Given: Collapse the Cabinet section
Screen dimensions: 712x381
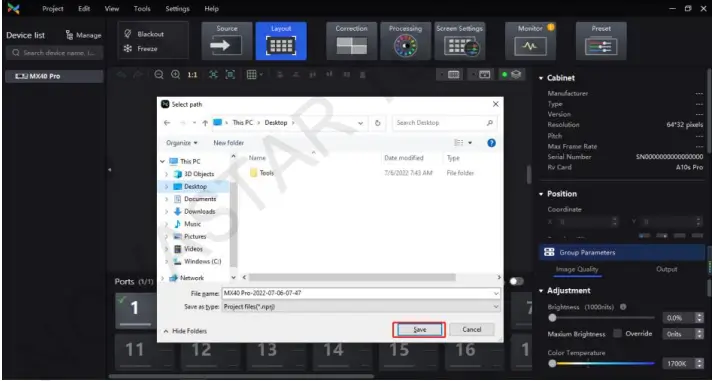Looking at the screenshot, I should (x=541, y=78).
